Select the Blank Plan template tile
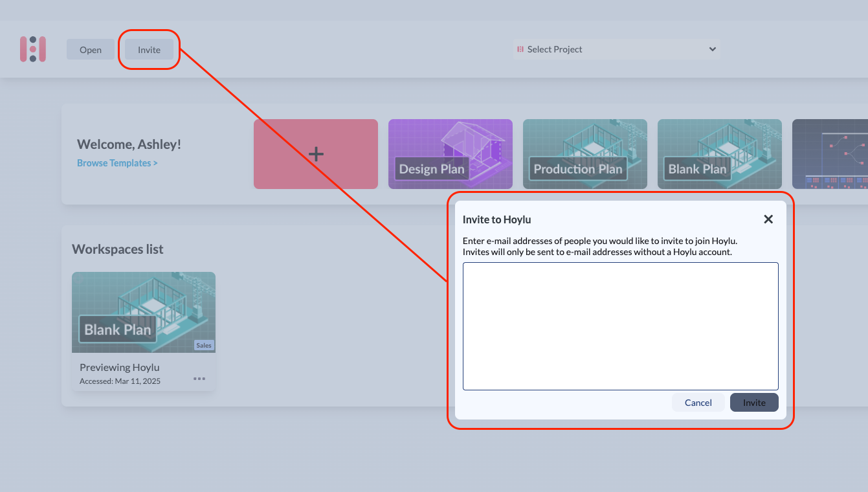868x492 pixels. [720, 154]
